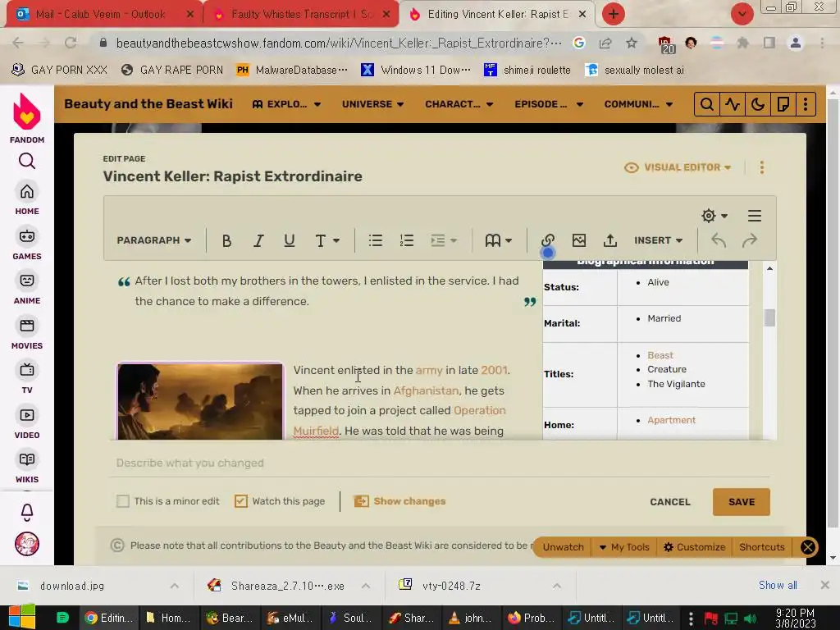This screenshot has width=840, height=630.
Task: Insert a numbered list
Action: (x=407, y=240)
